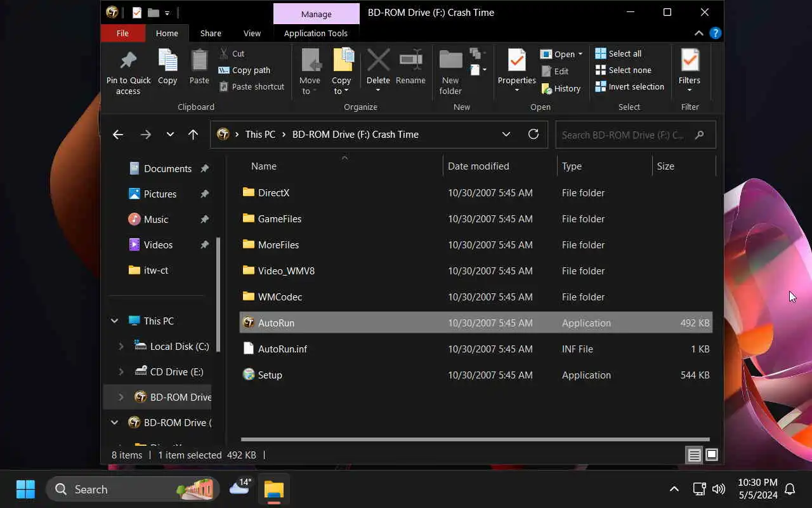
Task: Open Properties with checkmark icon
Action: (x=516, y=60)
